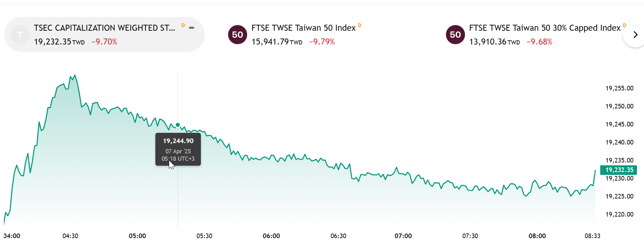
Task: Open the FTSE TWSE Taiwan 50 Index
Action: tap(303, 28)
